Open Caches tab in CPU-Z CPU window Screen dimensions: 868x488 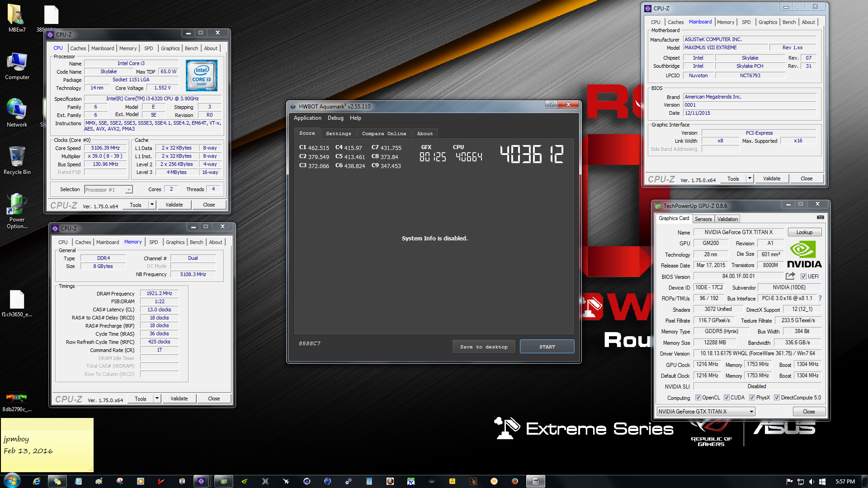[78, 48]
